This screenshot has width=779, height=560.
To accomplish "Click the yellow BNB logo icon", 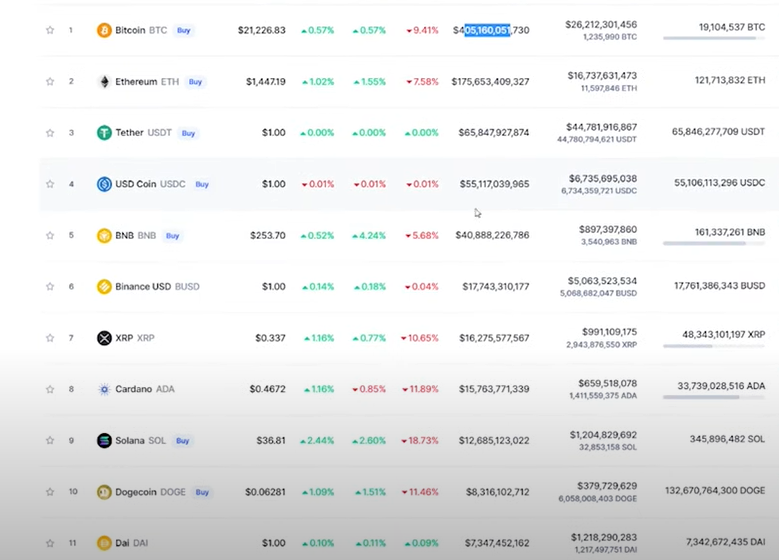I will 104,235.
